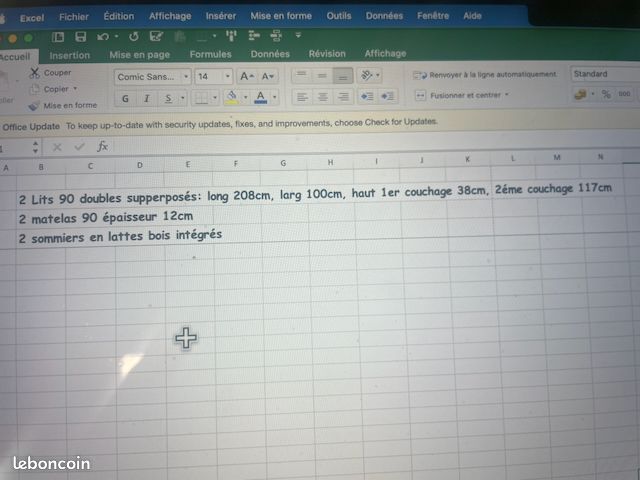
Task: Click the formula bar confirm checkmark icon
Action: 79,147
